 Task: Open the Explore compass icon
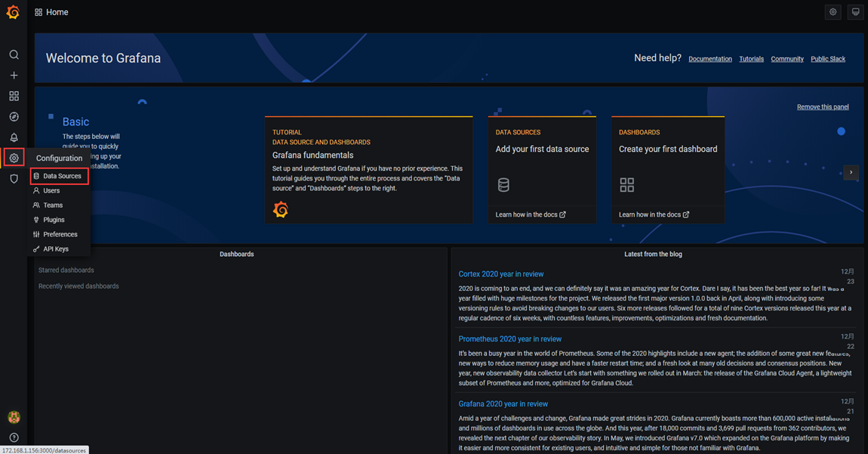tap(14, 117)
